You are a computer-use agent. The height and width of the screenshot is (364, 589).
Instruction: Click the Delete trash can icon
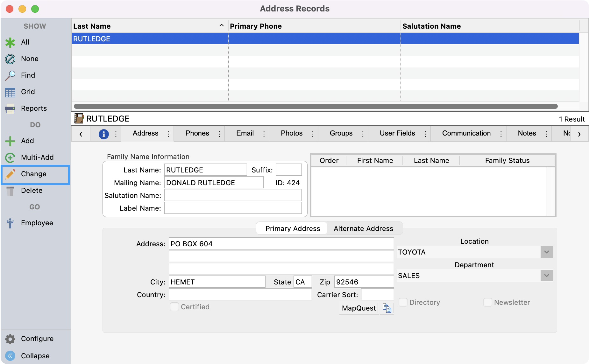10,191
